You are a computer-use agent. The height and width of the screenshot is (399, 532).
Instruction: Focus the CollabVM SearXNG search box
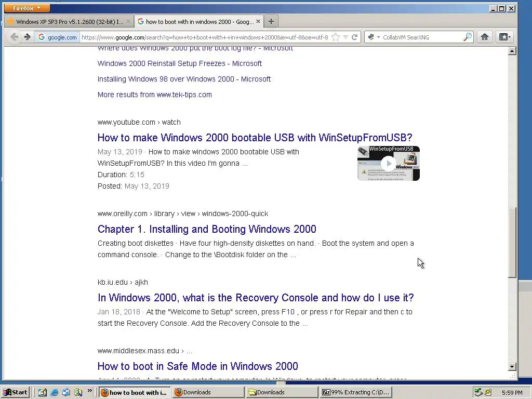coord(422,37)
